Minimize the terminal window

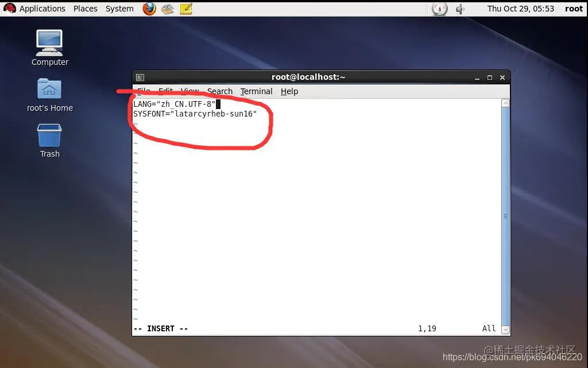[x=477, y=78]
